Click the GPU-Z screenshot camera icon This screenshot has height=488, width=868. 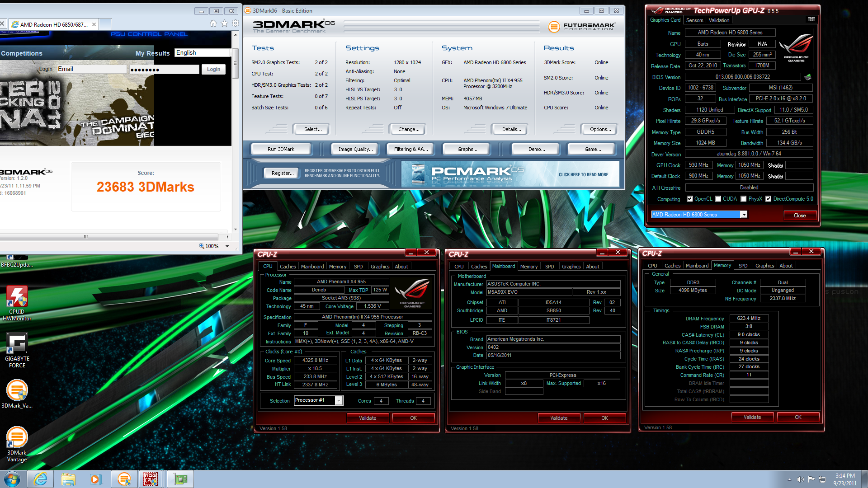pos(811,19)
